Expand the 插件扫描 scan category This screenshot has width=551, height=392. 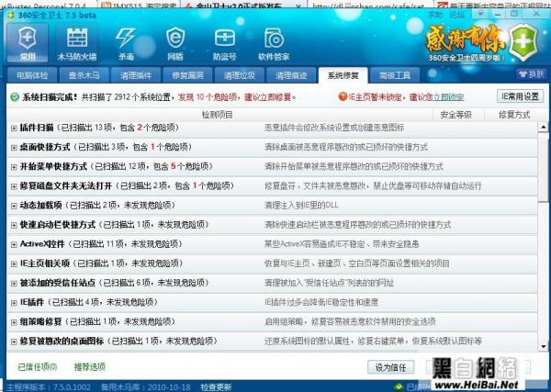13,128
